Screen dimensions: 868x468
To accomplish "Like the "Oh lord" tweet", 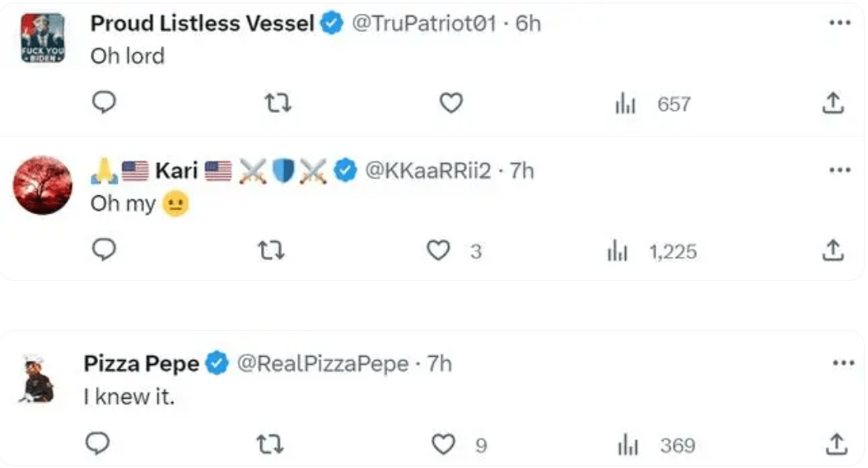I will 451,103.
